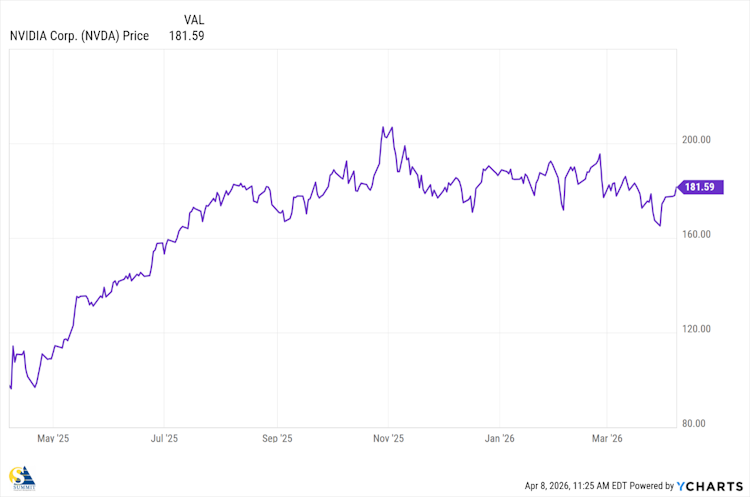Click the price line's highest peak near Nov '25
This screenshot has width=750, height=497.
point(382,128)
